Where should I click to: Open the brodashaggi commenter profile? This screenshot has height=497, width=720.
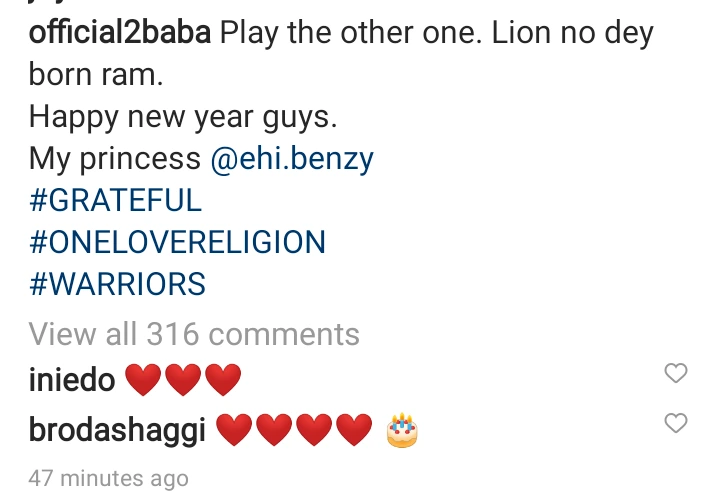click(x=117, y=430)
